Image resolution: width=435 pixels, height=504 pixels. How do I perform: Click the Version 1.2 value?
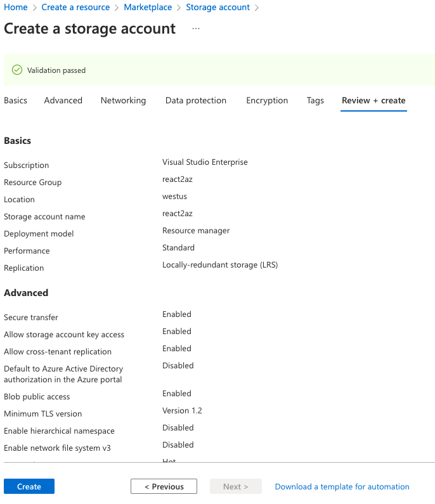[x=182, y=410]
